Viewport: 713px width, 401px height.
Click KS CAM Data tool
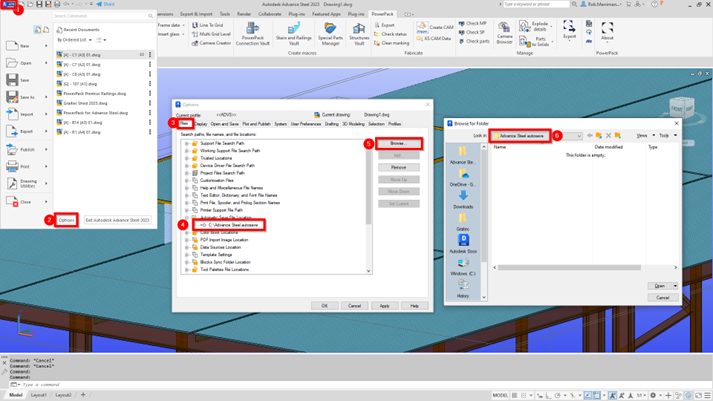click(x=434, y=39)
